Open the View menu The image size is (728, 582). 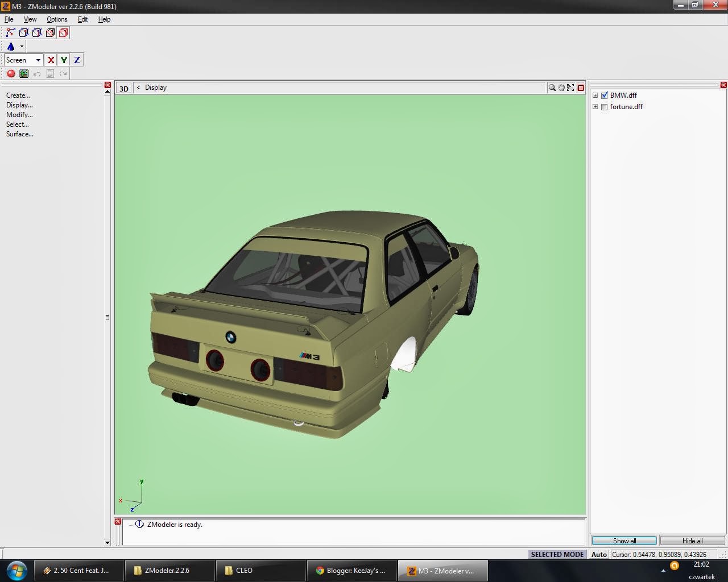pyautogui.click(x=30, y=19)
